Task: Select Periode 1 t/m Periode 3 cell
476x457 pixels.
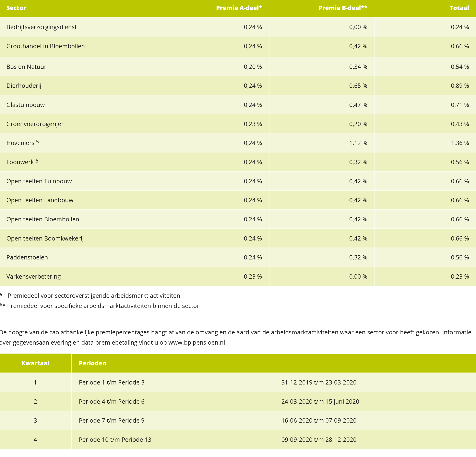Action: point(111,382)
